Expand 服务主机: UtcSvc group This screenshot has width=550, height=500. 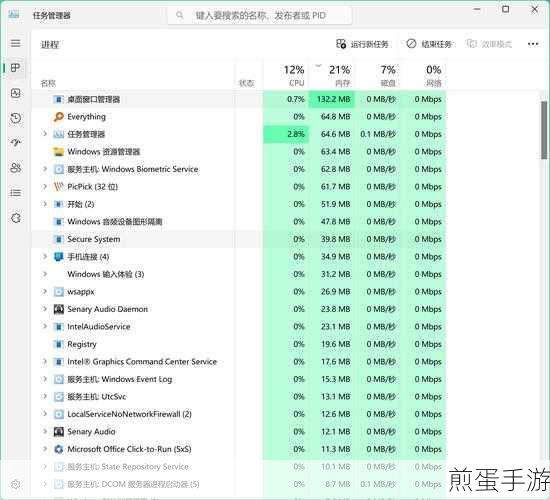(x=44, y=396)
